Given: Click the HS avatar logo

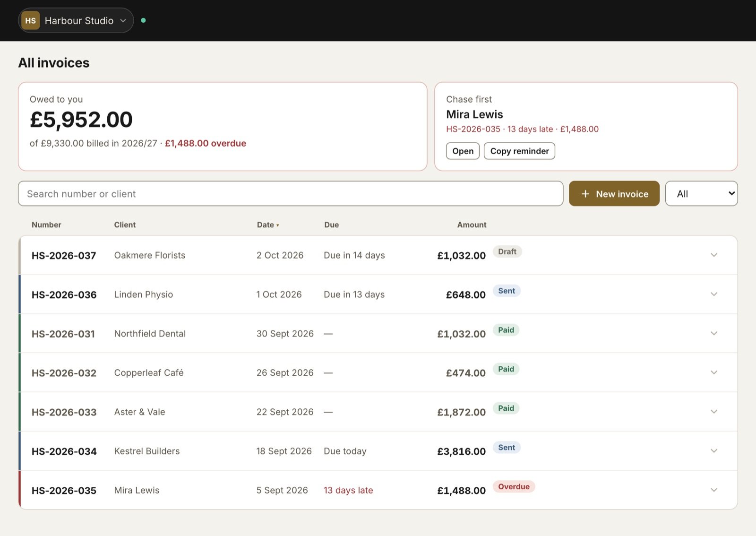Looking at the screenshot, I should point(31,20).
